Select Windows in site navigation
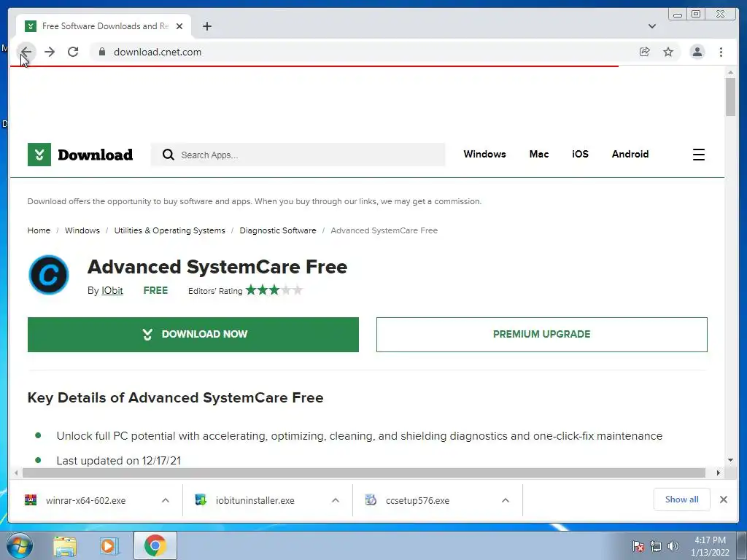Viewport: 747px width, 560px height. click(x=484, y=154)
